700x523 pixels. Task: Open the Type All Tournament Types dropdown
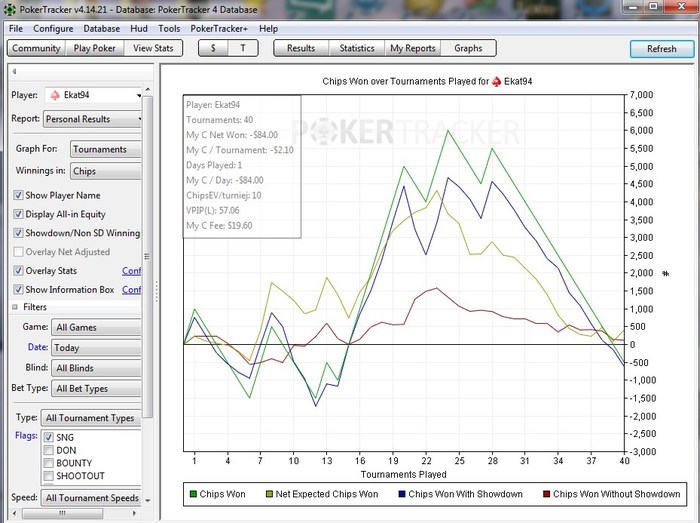[91, 418]
